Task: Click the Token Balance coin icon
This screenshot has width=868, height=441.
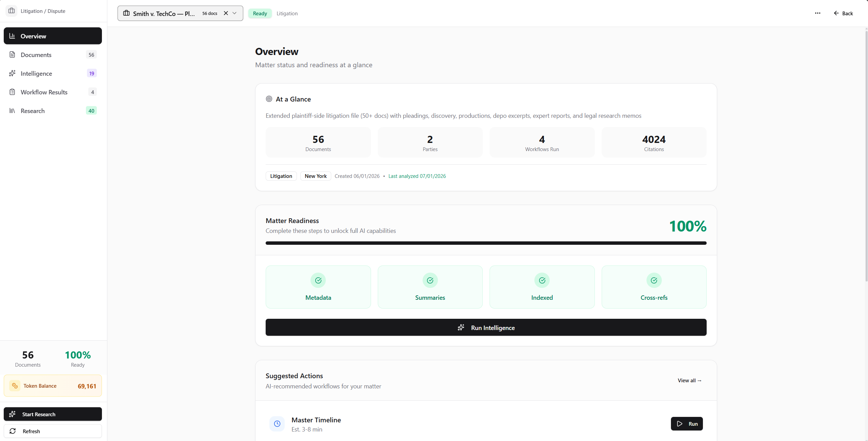Action: coord(15,386)
